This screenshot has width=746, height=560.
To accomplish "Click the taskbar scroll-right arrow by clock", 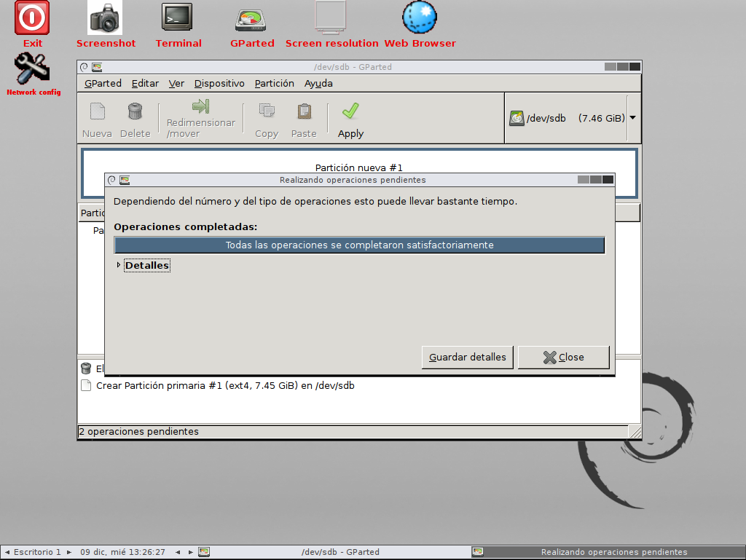I will click(x=190, y=552).
